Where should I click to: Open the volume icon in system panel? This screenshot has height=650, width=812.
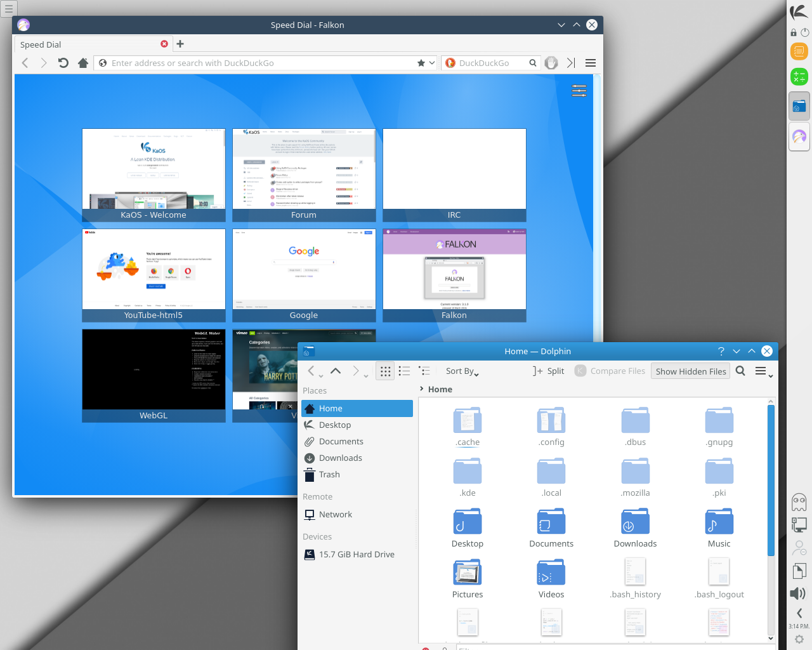pos(799,594)
